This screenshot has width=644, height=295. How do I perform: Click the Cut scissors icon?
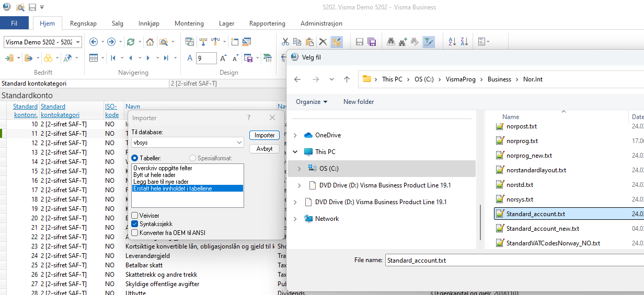[x=285, y=42]
